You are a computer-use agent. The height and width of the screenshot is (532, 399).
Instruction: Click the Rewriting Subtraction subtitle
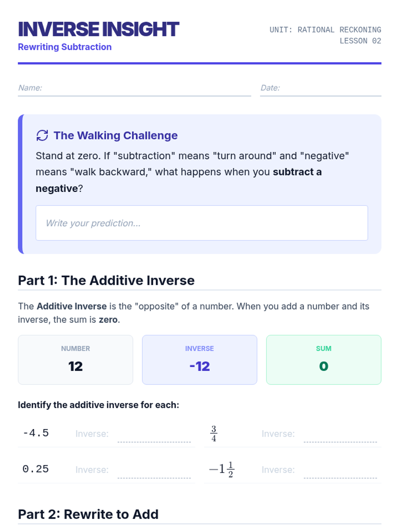point(65,47)
